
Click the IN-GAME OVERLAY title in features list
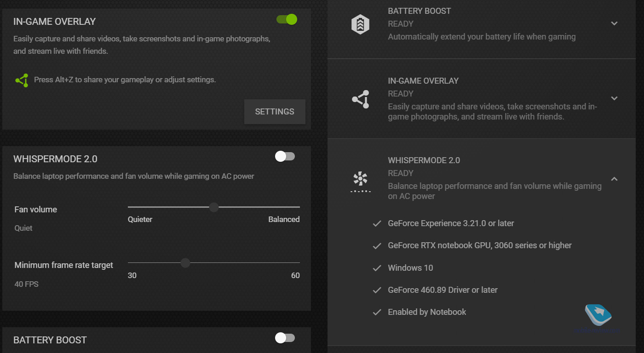click(423, 81)
